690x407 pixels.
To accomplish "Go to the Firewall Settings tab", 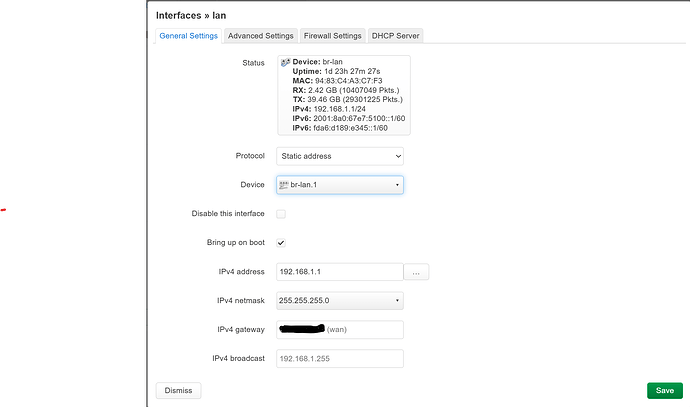I will click(333, 36).
